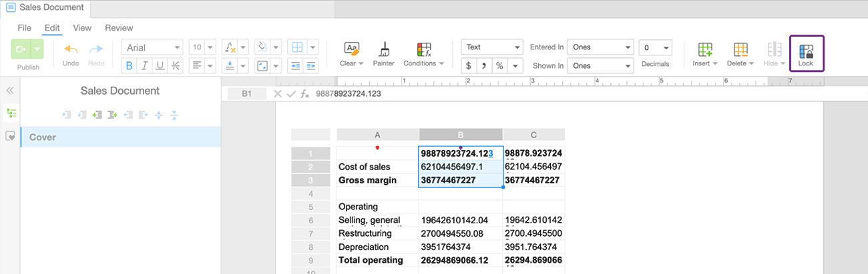Open the Conditions formatting icon
The height and width of the screenshot is (274, 868).
click(423, 49)
